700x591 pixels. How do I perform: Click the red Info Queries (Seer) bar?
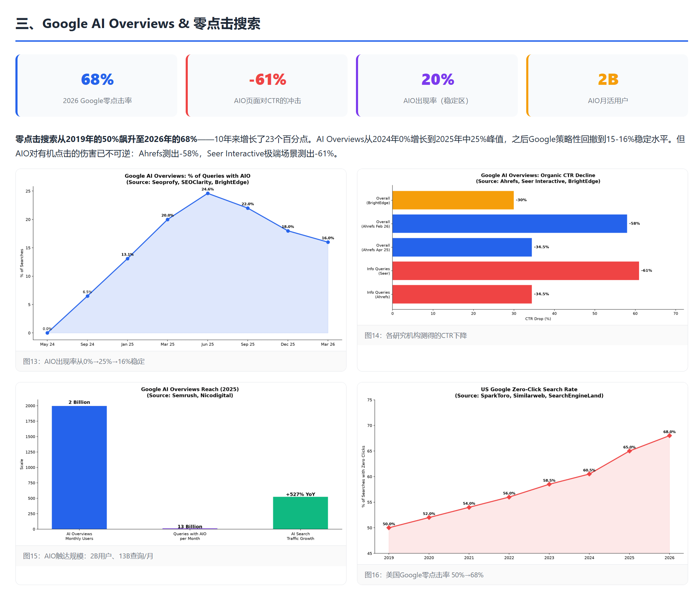[516, 271]
